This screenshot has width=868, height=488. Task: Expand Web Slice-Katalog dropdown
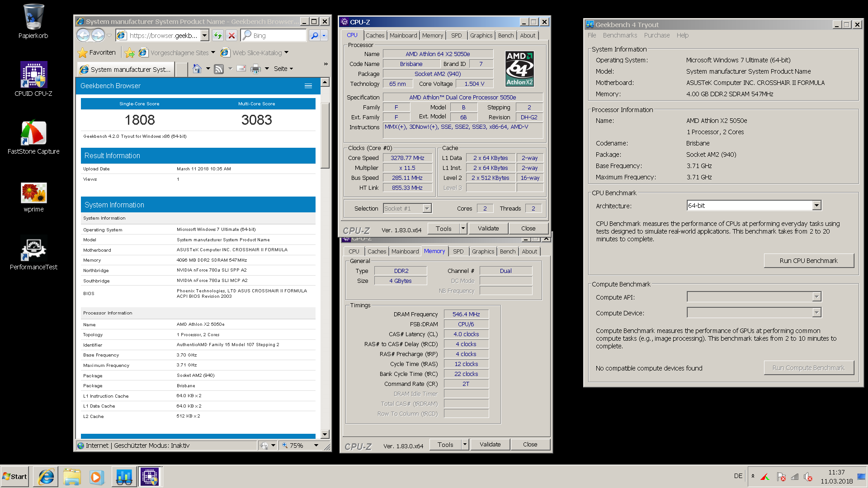(286, 53)
